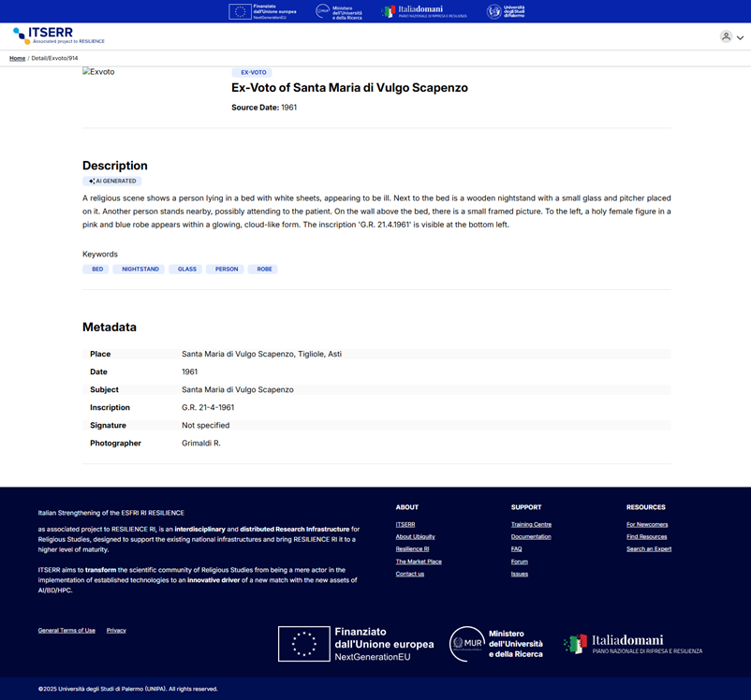Screen dimensions: 751x700
Task: Click the Italiadomani logo in top banner
Action: tap(423, 11)
